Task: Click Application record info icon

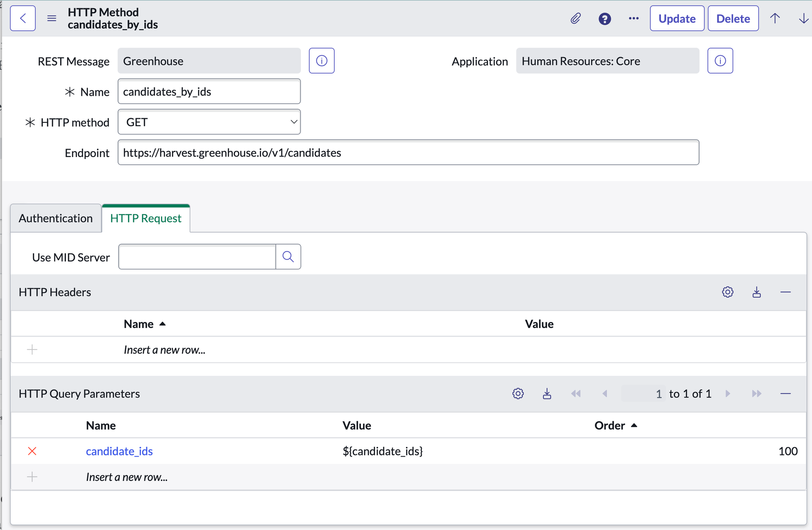Action: (x=720, y=61)
